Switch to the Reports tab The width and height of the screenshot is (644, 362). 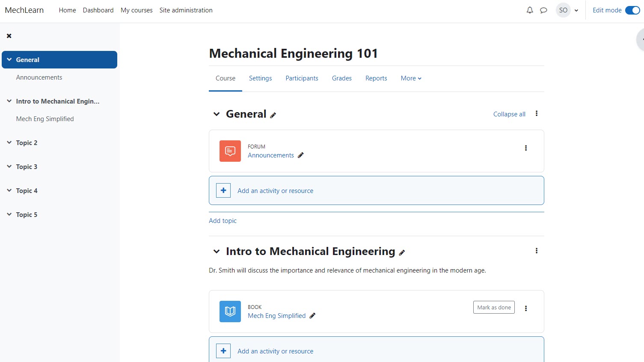(376, 78)
